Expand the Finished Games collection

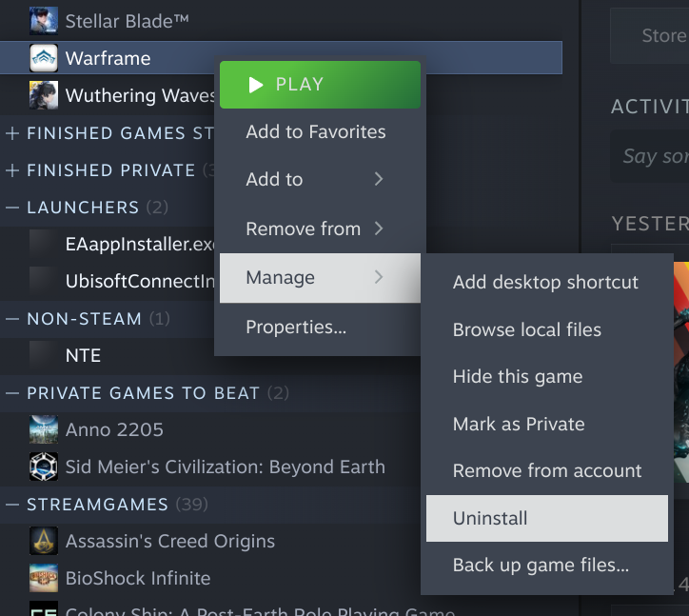click(x=12, y=132)
